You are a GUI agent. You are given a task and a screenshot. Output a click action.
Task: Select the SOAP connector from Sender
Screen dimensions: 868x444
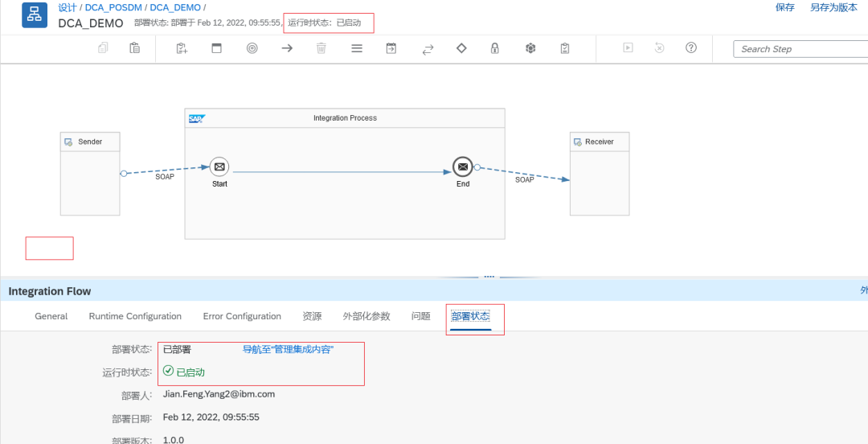(165, 171)
